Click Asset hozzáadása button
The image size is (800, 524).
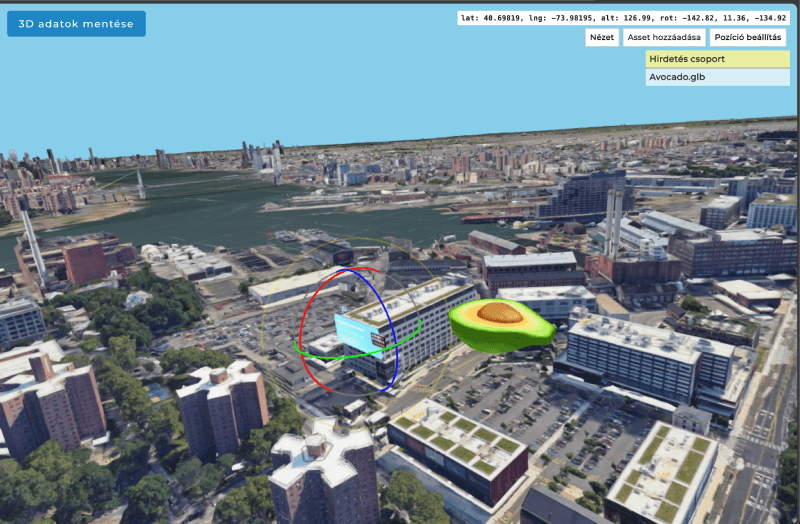click(x=664, y=37)
